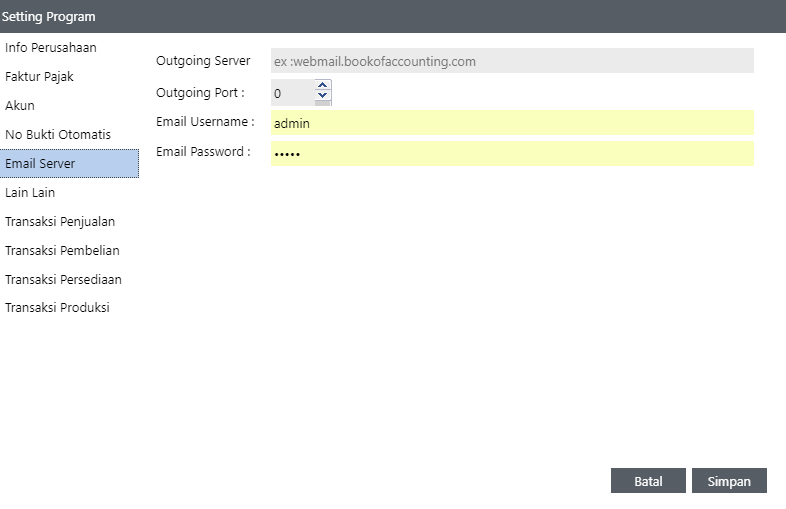The width and height of the screenshot is (786, 509).
Task: Increase the Outgoing Port value with up arrow
Action: (x=322, y=86)
